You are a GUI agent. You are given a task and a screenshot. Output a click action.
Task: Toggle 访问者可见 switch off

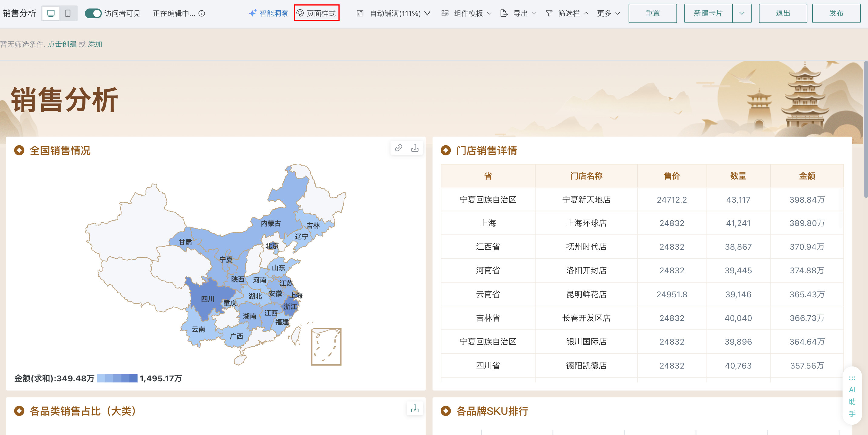click(93, 13)
